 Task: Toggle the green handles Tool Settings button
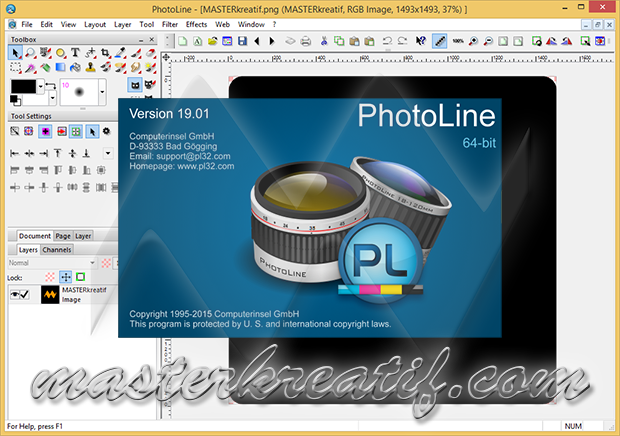[76, 132]
